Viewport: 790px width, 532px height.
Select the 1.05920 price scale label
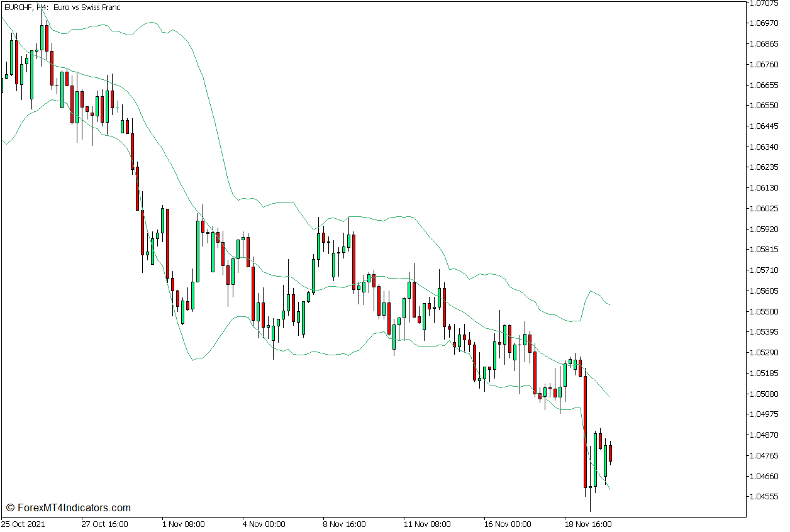(765, 230)
